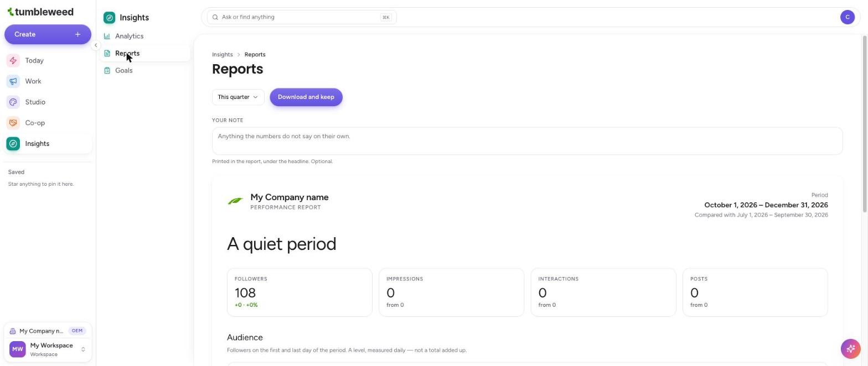The height and width of the screenshot is (366, 868).
Task: Click in Your Note text area
Action: tap(527, 141)
